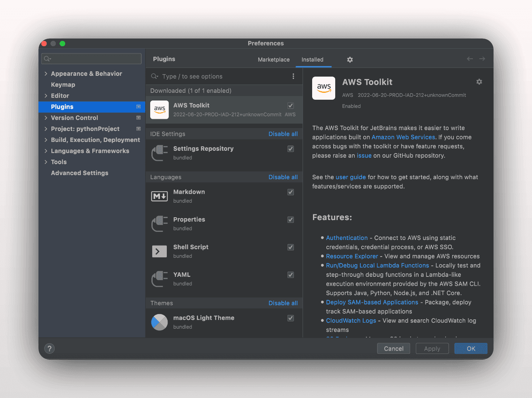Click the AWS Toolkit logo in plugin list

point(160,109)
